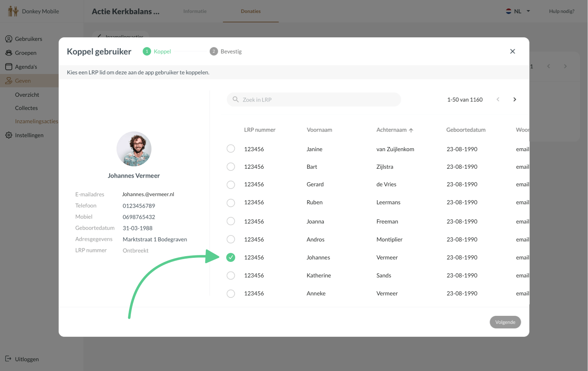Click the step 1 Koppel indicator
Image resolution: width=588 pixels, height=371 pixels.
click(157, 51)
